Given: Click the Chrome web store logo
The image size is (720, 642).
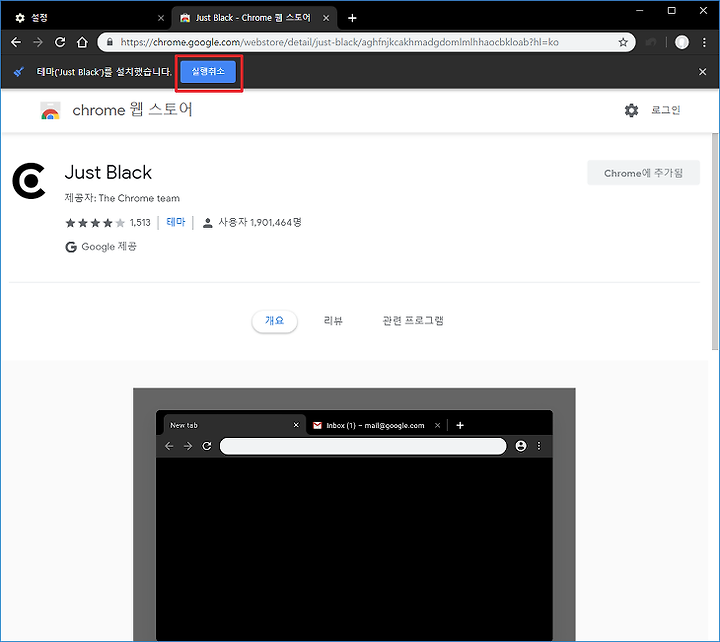Looking at the screenshot, I should pyautogui.click(x=51, y=111).
